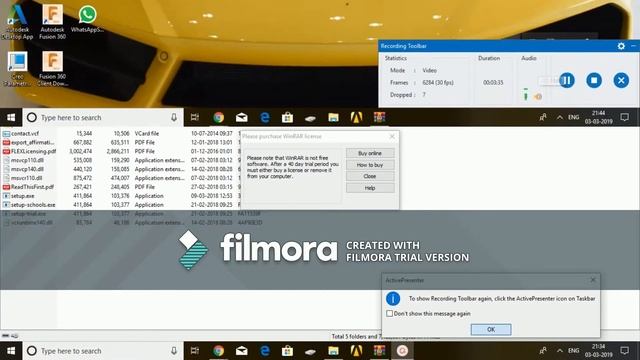Check "Don't show this message again"
640x360 pixels.
tap(389, 313)
